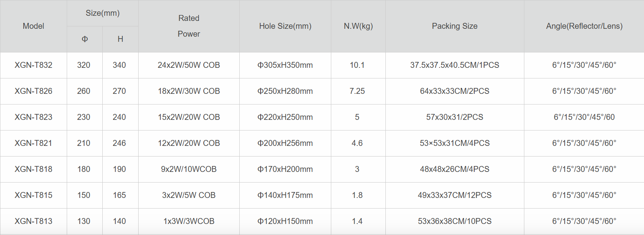Click the Rated Power column header
Image resolution: width=644 pixels, height=235 pixels.
[189, 26]
